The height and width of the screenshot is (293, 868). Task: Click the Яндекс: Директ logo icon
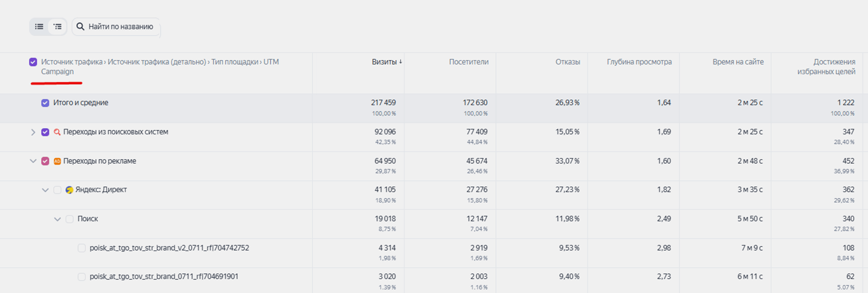(69, 190)
